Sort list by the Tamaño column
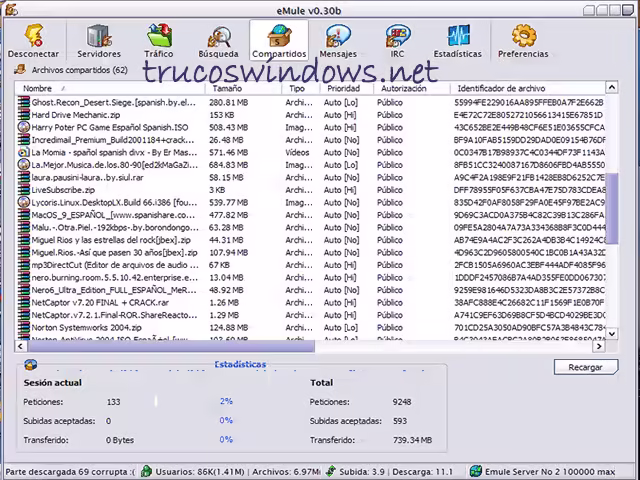Viewport: 640px width, 480px height. coord(243,88)
